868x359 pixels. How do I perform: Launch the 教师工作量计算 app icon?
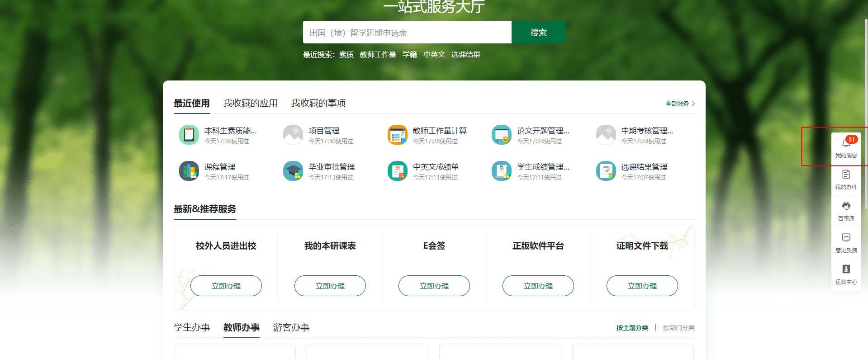(x=397, y=135)
